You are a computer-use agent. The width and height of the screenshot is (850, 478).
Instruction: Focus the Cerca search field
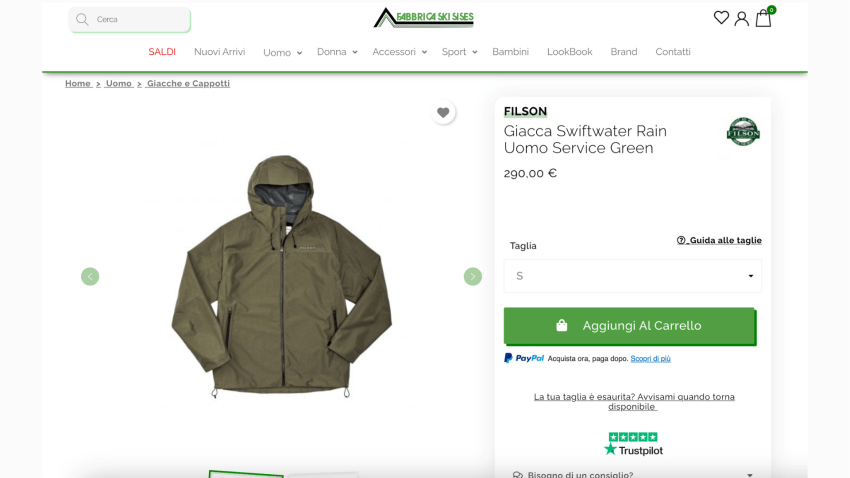tap(130, 20)
